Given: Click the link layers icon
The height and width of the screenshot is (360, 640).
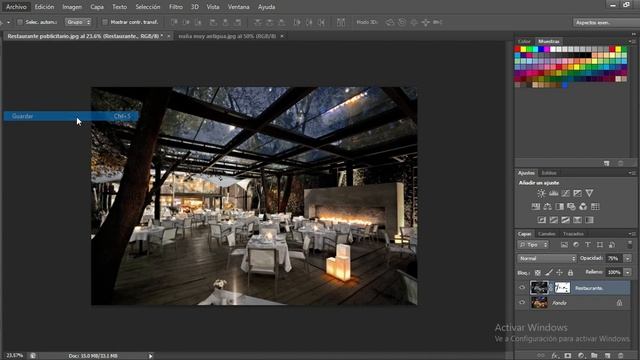Looking at the screenshot, I should tap(541, 356).
